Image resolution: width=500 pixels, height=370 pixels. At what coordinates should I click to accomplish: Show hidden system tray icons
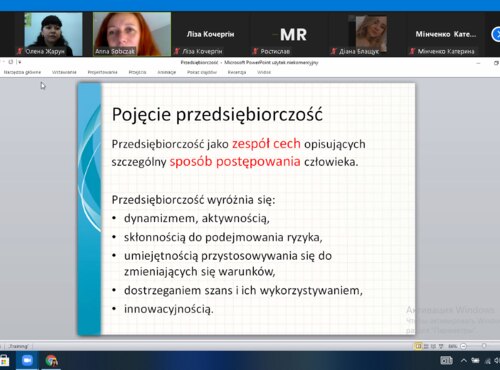point(464,360)
